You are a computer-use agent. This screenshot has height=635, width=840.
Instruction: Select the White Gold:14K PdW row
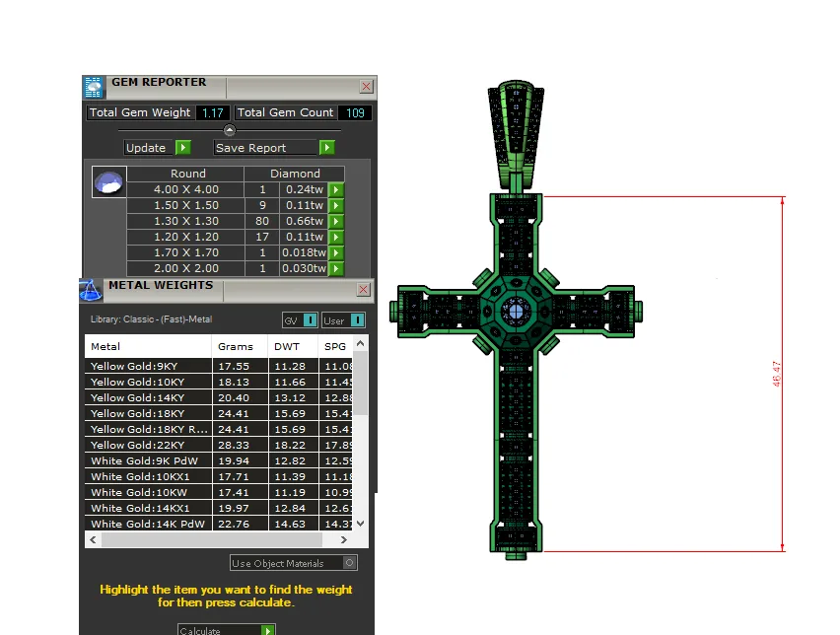219,525
